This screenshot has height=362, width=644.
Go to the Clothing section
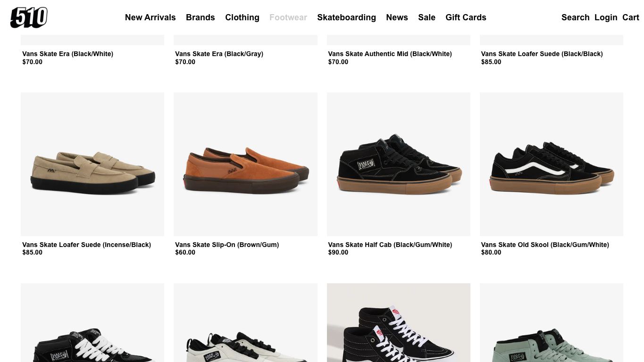[x=242, y=17]
